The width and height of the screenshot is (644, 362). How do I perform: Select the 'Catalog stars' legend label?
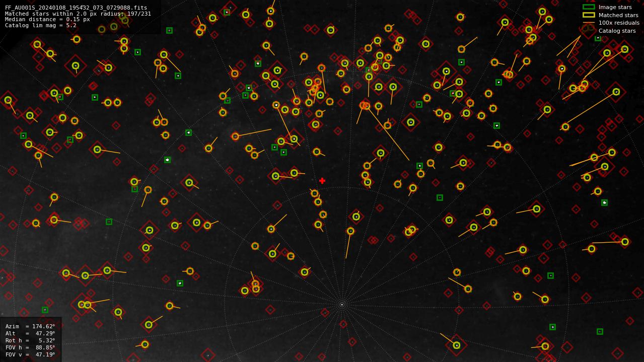[x=617, y=31]
